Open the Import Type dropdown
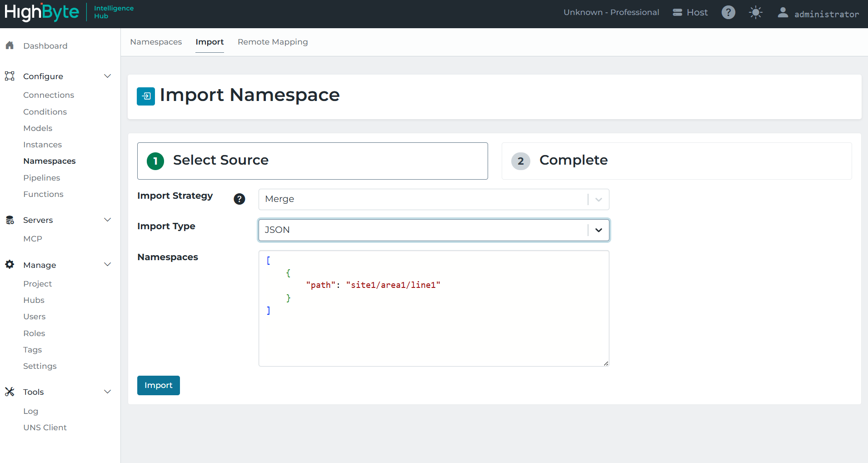This screenshot has height=463, width=868. [598, 230]
